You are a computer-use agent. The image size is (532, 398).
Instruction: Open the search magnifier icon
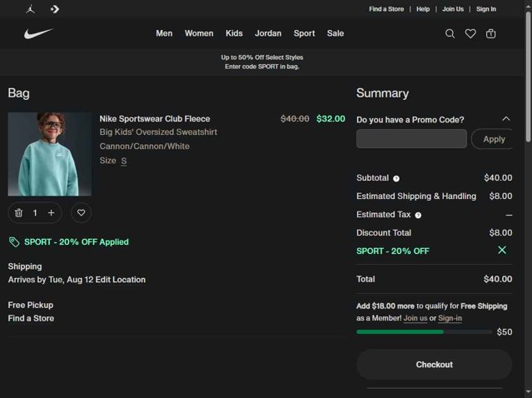(450, 33)
